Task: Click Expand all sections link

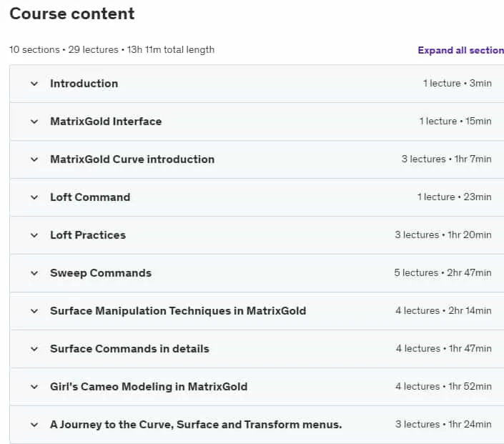Action: click(460, 50)
